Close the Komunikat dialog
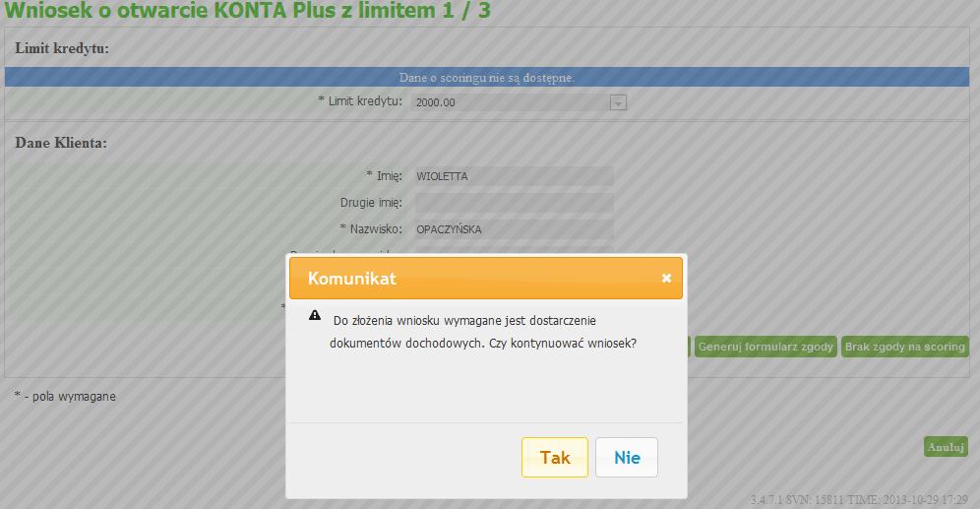The height and width of the screenshot is (509, 980). 666,279
